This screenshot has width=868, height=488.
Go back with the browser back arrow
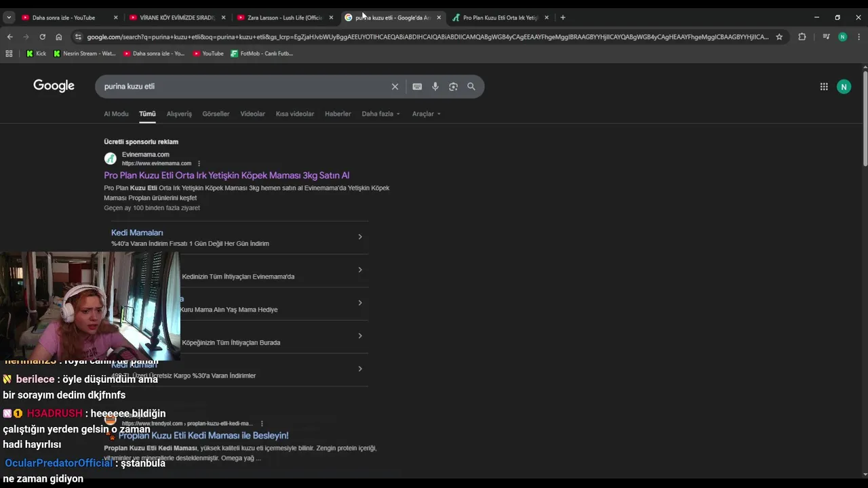point(9,37)
